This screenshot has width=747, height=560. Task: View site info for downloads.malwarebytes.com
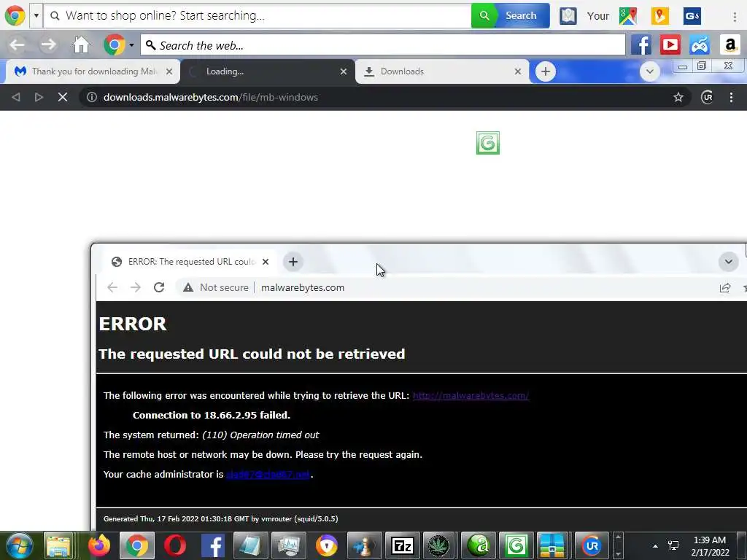[91, 97]
